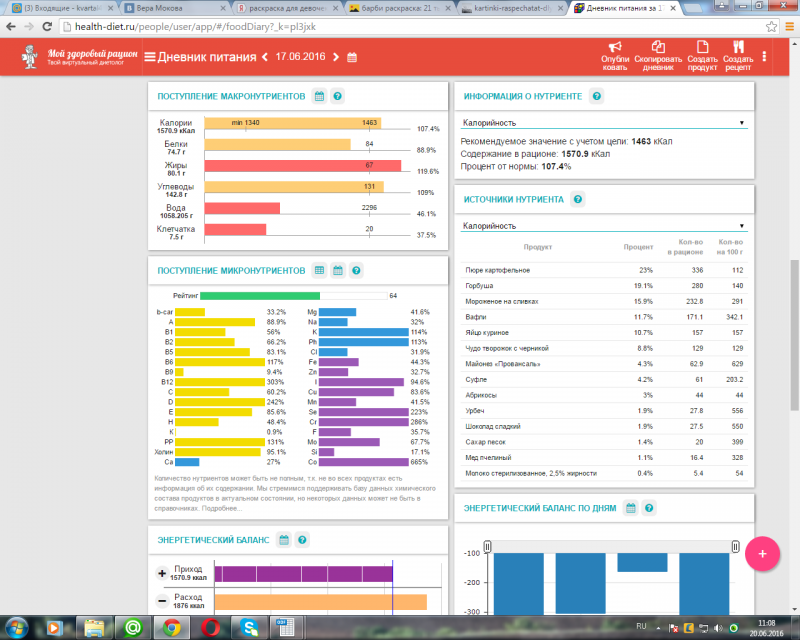Click the Клетчатка macronutrient label
The image size is (800, 640).
176,229
